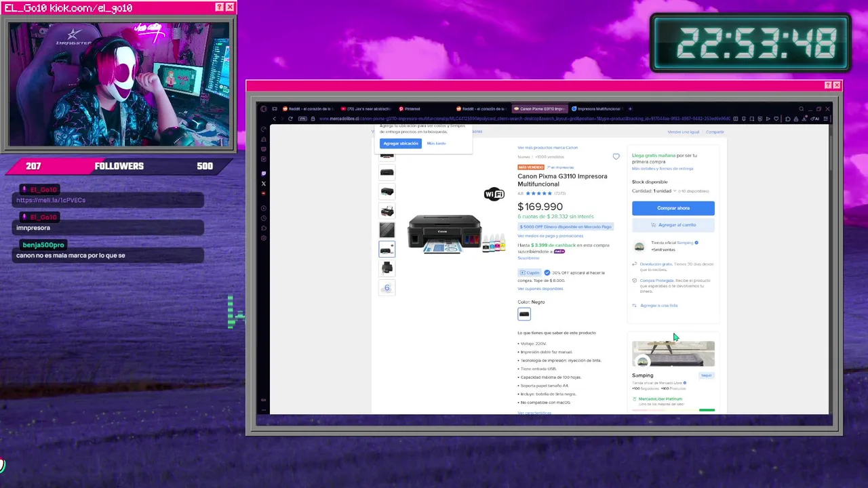
Task: Open the X icon in browser sidebar
Action: [x=264, y=184]
